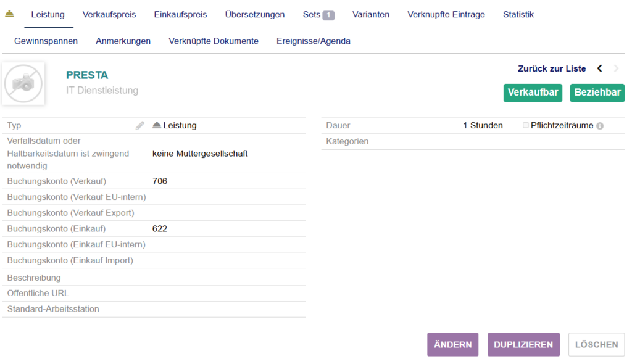This screenshot has width=632, height=364.
Task: Click the pencil edit icon beside Typ
Action: (140, 126)
